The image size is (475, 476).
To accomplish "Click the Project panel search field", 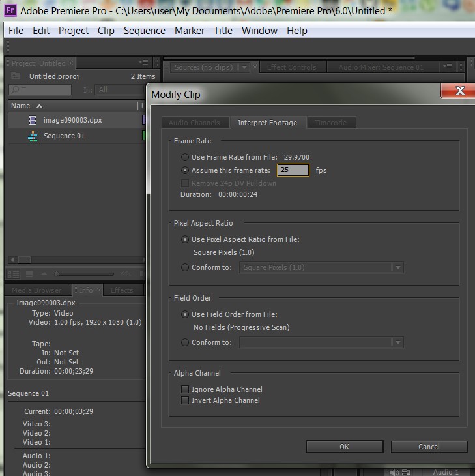I will click(40, 89).
